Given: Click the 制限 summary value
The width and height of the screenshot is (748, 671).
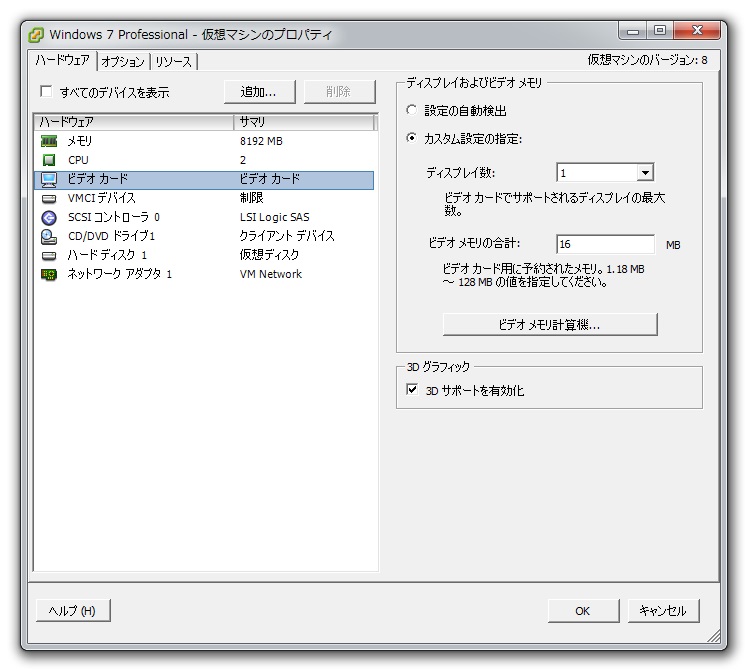Looking at the screenshot, I should click(251, 198).
